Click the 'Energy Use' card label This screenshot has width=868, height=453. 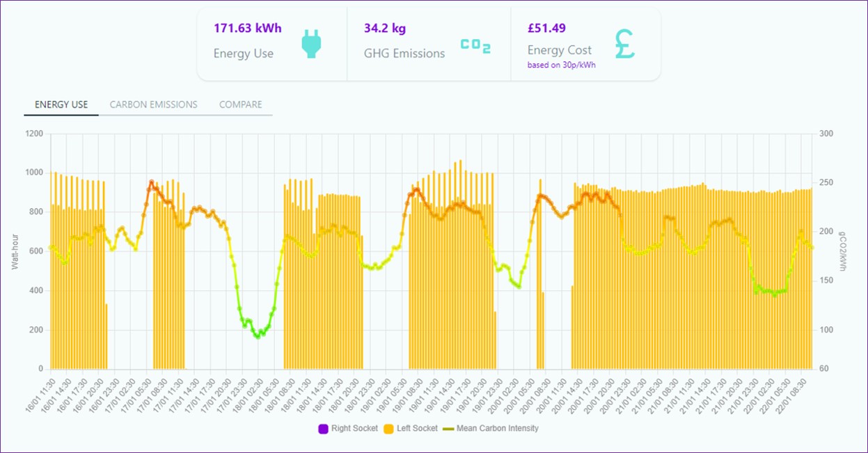click(x=244, y=54)
